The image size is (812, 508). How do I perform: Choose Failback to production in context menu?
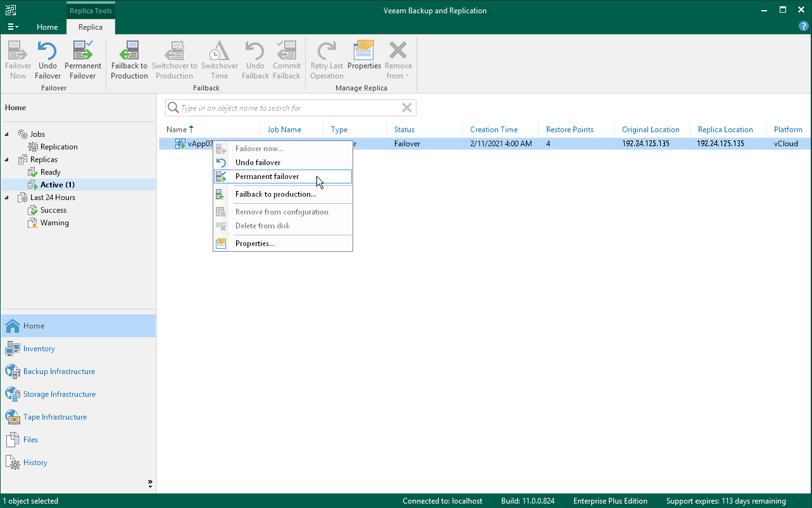pos(283,194)
